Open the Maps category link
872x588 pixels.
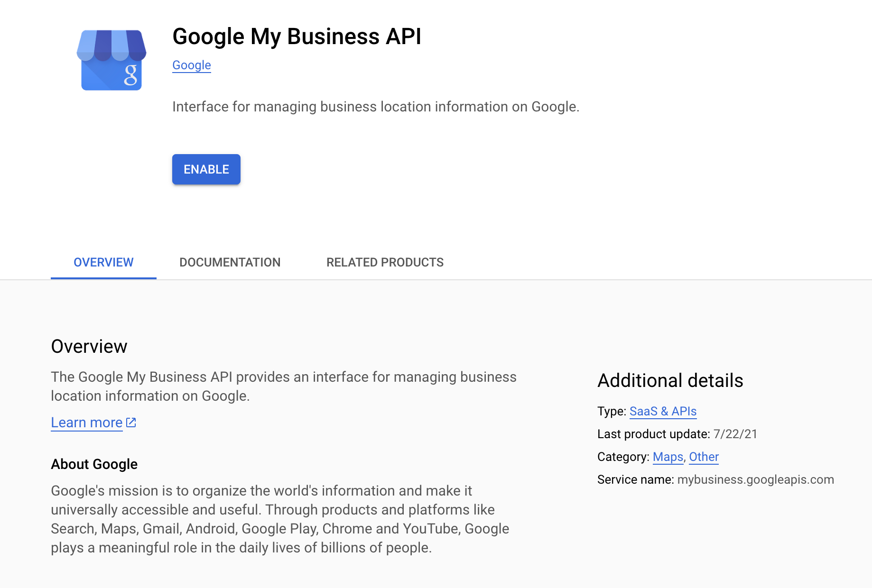tap(668, 457)
